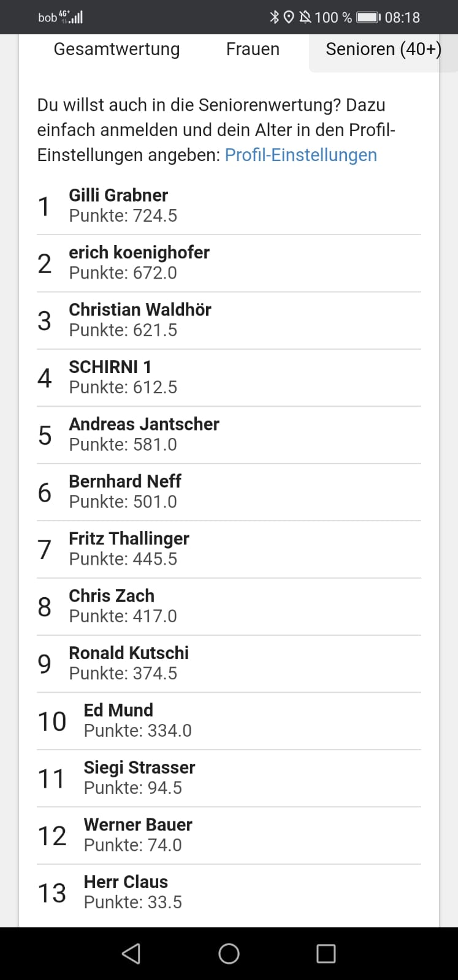Tap the Android back navigation icon
This screenshot has width=458, height=980.
[131, 954]
